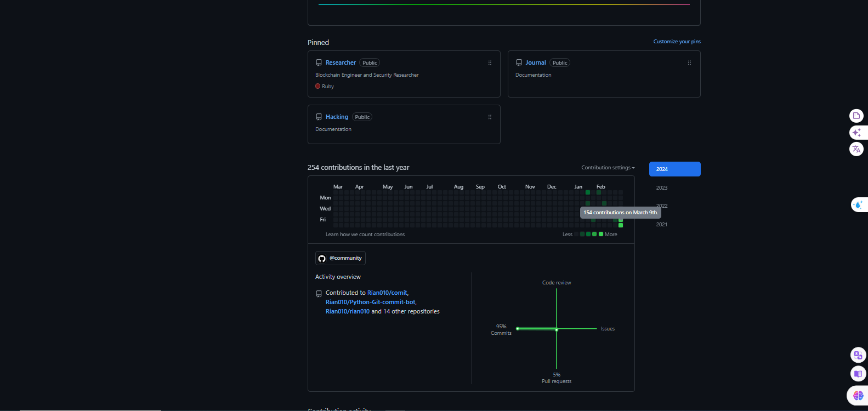
Task: Open the Journal repository link
Action: point(536,62)
